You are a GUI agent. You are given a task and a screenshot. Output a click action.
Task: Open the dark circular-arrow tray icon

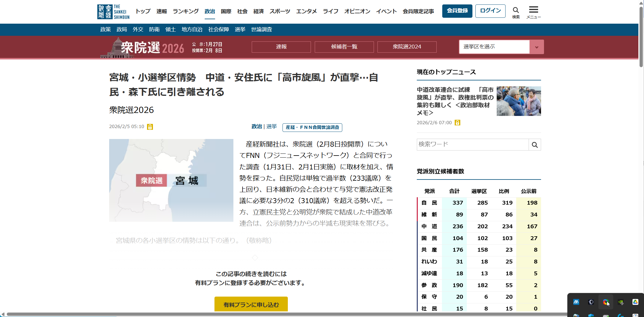591,302
